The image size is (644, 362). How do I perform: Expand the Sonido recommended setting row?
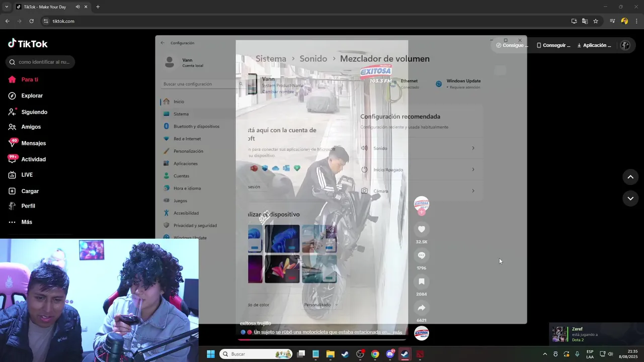[418, 148]
